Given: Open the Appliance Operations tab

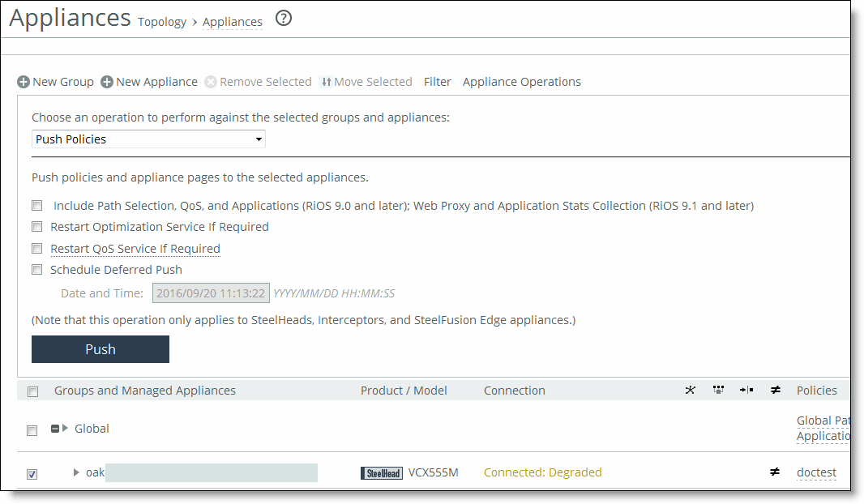Looking at the screenshot, I should [x=521, y=82].
